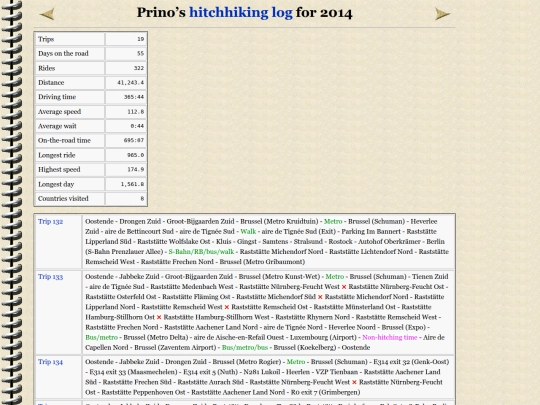The width and height of the screenshot is (540, 405).
Task: Select the Distance value 41,243.4
Action: (131, 83)
